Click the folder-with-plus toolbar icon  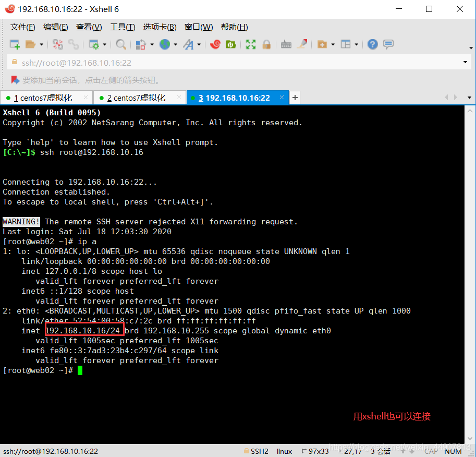[x=322, y=44]
